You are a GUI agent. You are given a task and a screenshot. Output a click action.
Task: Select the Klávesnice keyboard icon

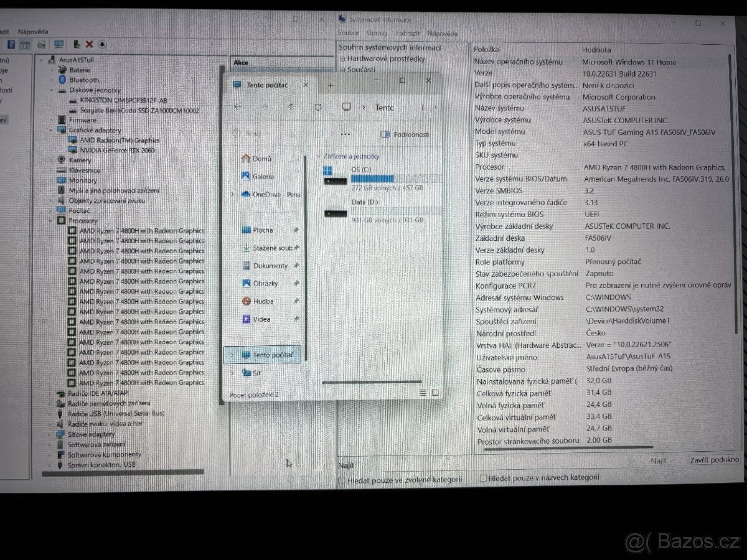pyautogui.click(x=62, y=170)
